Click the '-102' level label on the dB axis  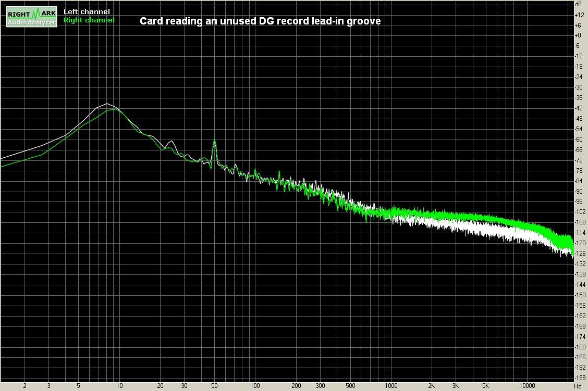(x=580, y=212)
